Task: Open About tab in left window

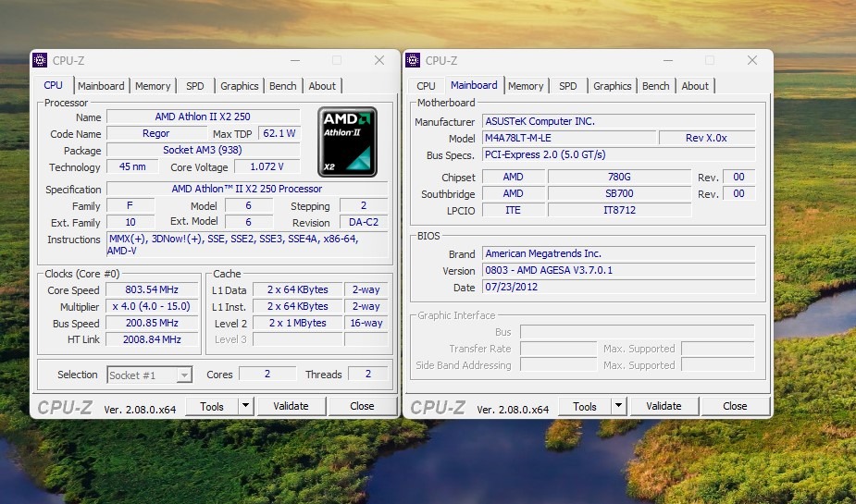Action: click(x=322, y=86)
